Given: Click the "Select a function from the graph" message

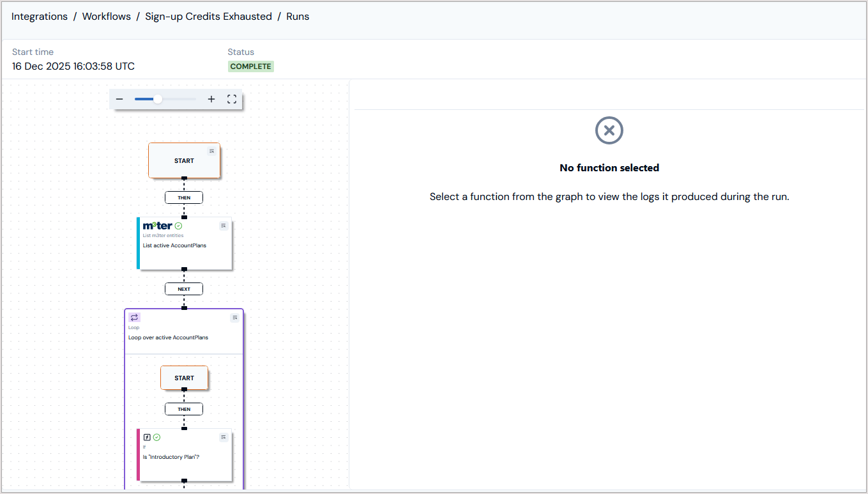Looking at the screenshot, I should click(609, 197).
